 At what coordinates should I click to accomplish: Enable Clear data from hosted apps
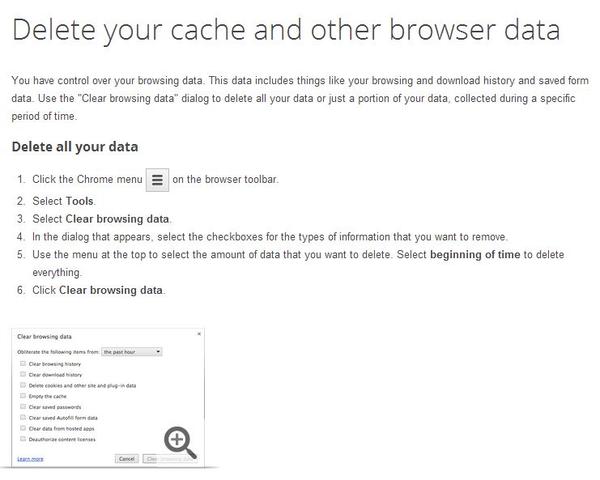(x=23, y=428)
